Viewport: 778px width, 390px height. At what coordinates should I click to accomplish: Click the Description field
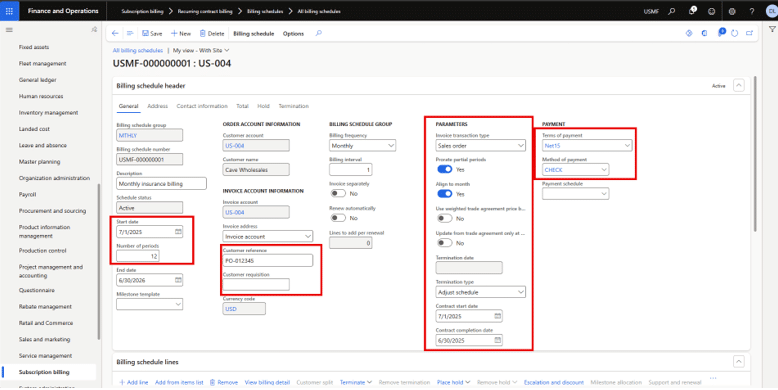click(161, 184)
